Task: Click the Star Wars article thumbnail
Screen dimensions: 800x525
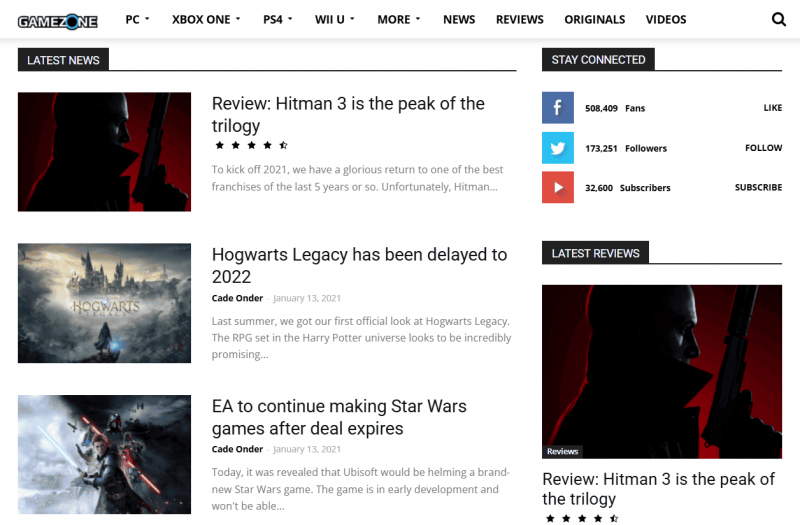Action: coord(104,454)
